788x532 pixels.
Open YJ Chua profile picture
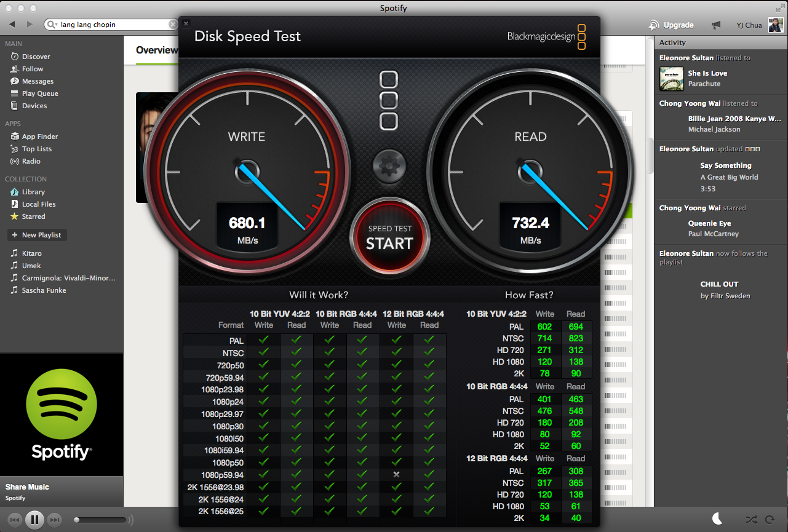click(x=776, y=25)
